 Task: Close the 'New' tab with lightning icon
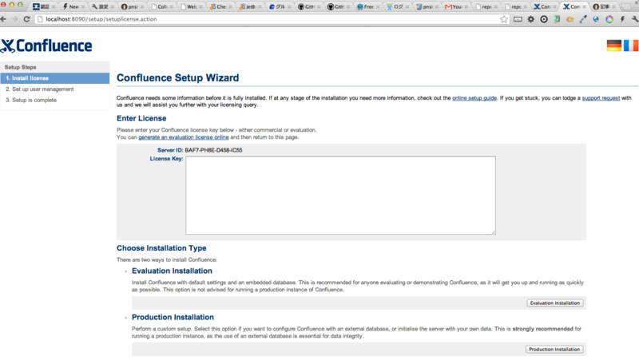pyautogui.click(x=83, y=7)
